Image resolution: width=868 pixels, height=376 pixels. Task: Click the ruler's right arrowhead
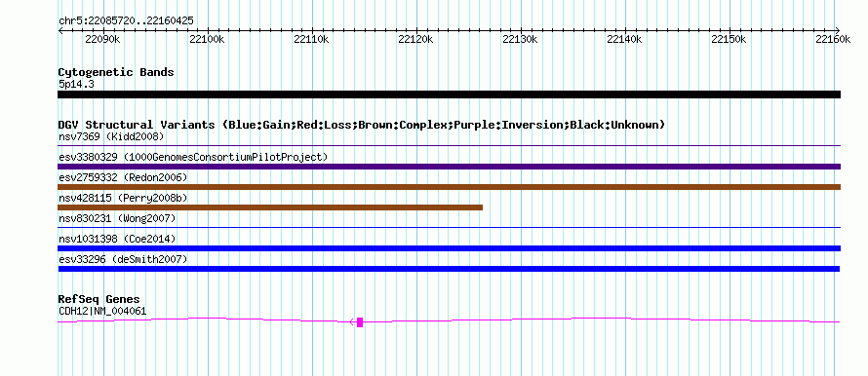coord(838,30)
